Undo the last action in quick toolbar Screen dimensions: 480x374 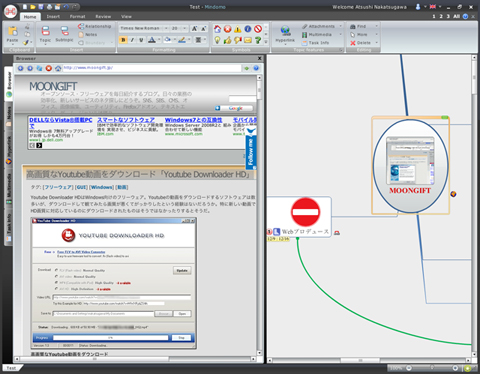[x=66, y=7]
